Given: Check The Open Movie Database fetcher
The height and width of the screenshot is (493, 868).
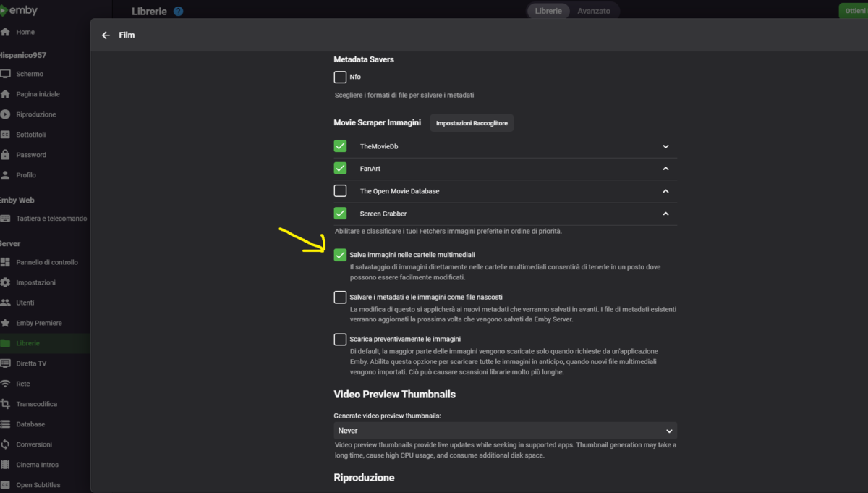Looking at the screenshot, I should 340,191.
